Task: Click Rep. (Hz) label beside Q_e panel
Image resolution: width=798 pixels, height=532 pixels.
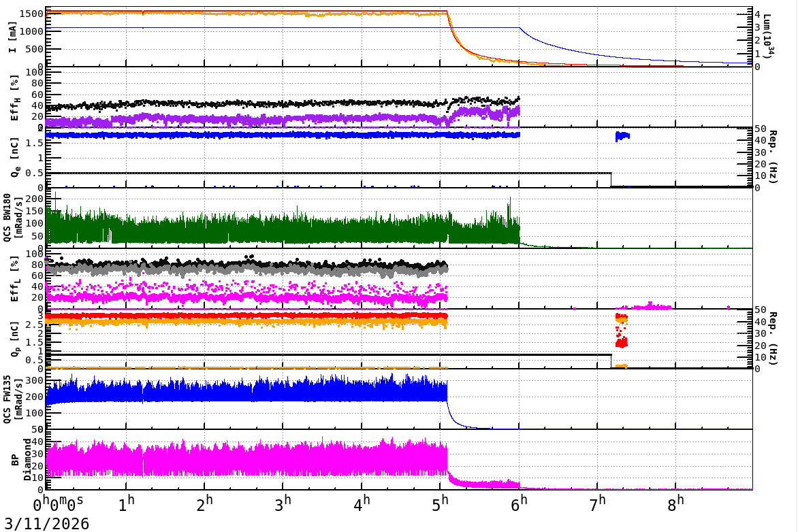Action: (772, 156)
